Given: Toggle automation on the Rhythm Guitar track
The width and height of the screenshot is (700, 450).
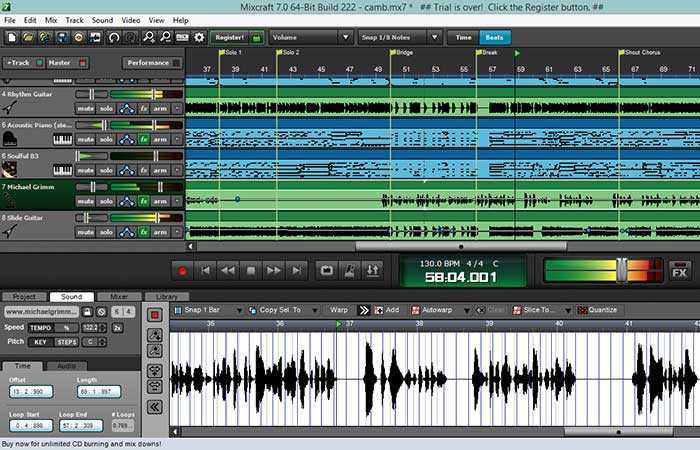Looking at the screenshot, I should 127,108.
